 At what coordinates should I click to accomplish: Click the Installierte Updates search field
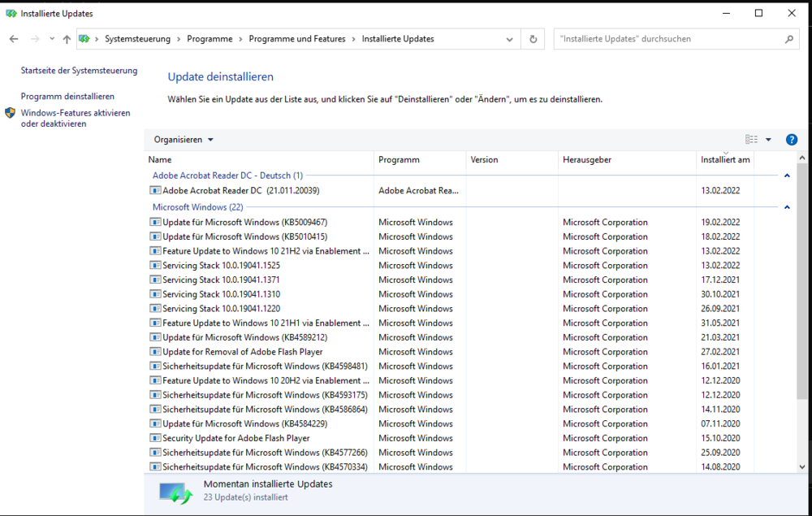(666, 39)
